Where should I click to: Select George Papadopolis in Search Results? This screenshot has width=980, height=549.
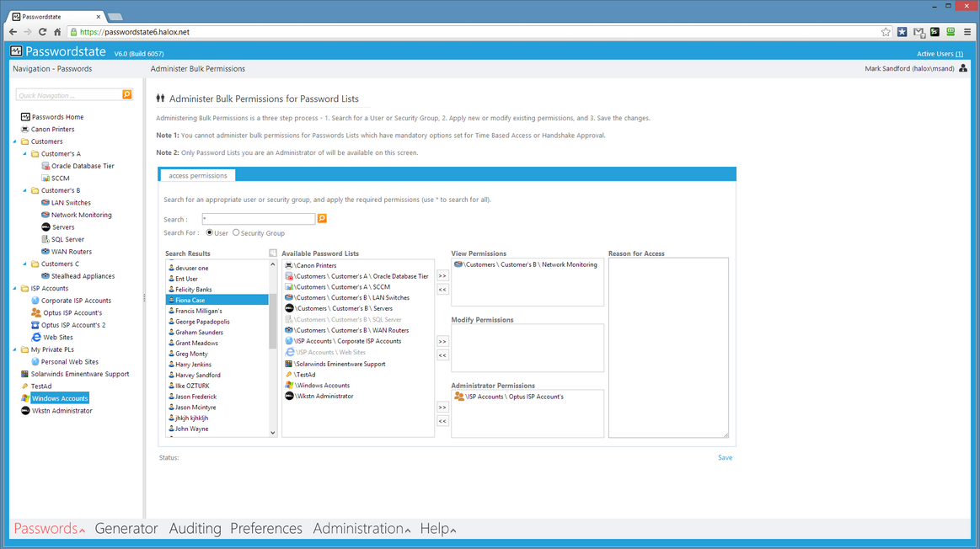tap(217, 322)
